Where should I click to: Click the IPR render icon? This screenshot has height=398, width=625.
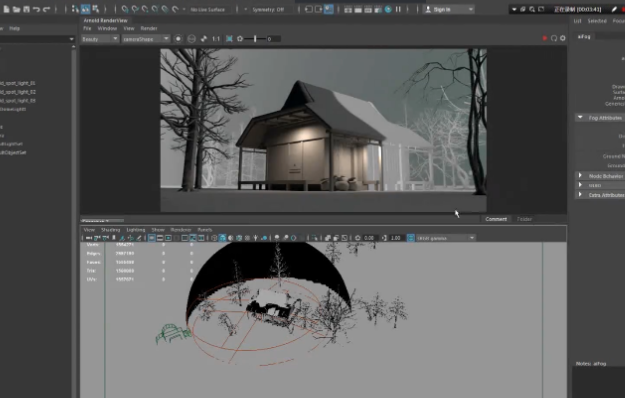(368, 9)
